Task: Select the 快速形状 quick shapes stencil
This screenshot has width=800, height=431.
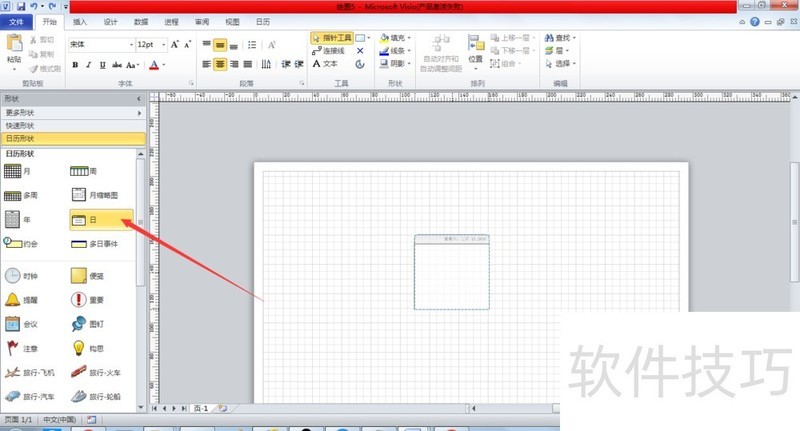Action: point(73,125)
